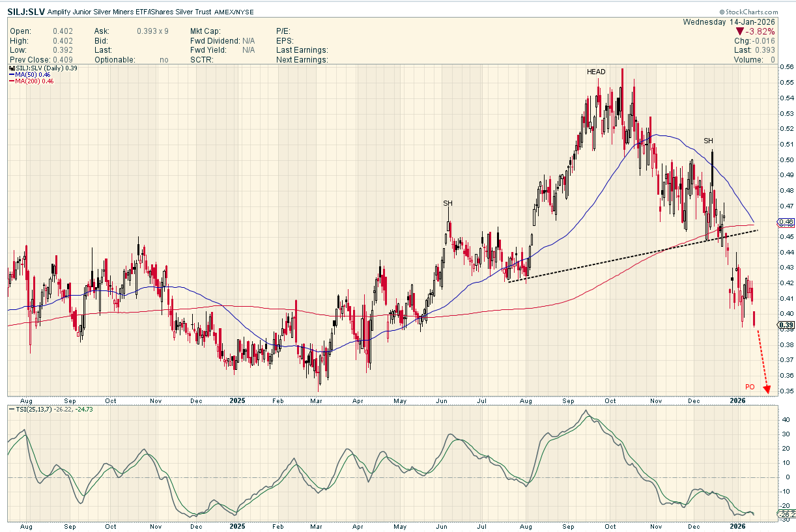The height and width of the screenshot is (532, 796).
Task: Click the SILJ:SLV ticker symbol title
Action: point(26,12)
